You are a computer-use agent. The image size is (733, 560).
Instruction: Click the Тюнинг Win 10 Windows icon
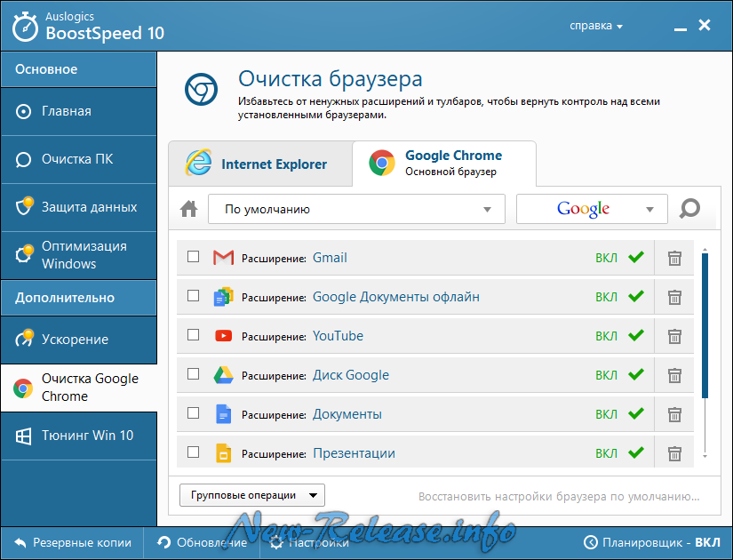(23, 436)
